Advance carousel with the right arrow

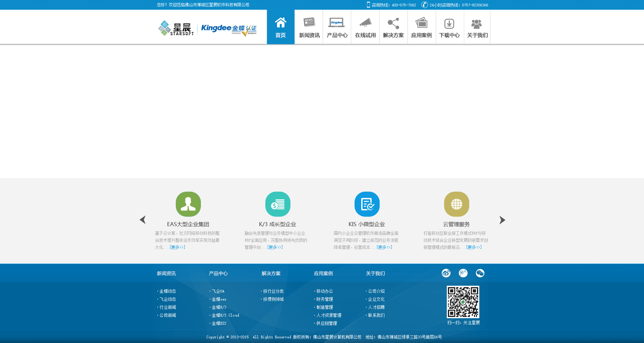tap(502, 220)
